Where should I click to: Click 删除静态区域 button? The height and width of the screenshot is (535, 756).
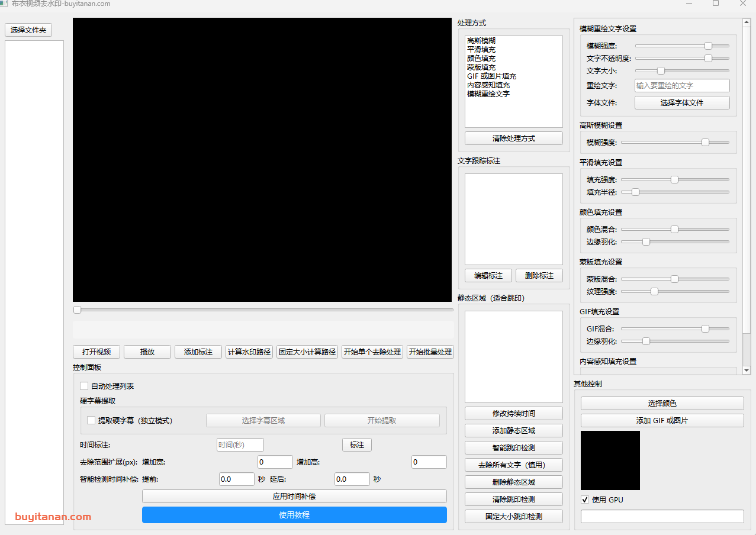click(x=514, y=482)
